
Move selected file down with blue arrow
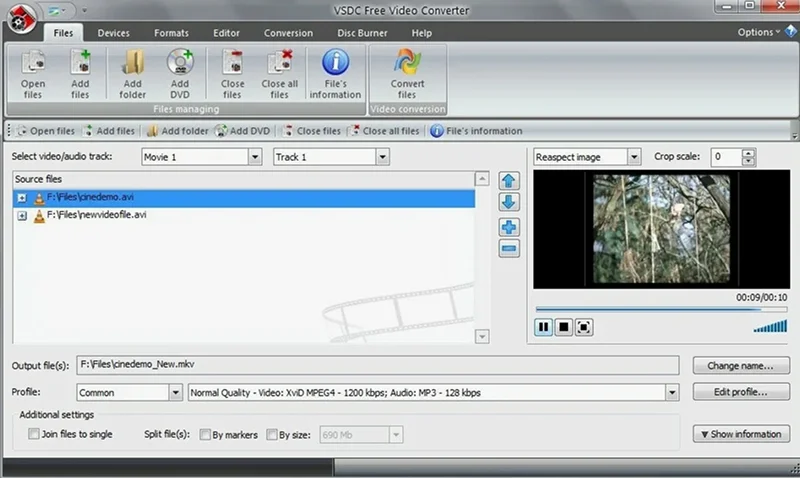(x=509, y=202)
